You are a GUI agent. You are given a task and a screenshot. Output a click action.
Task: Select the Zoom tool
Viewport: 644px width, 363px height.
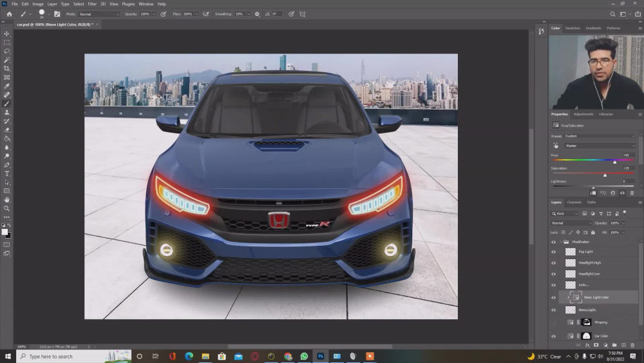(x=6, y=208)
